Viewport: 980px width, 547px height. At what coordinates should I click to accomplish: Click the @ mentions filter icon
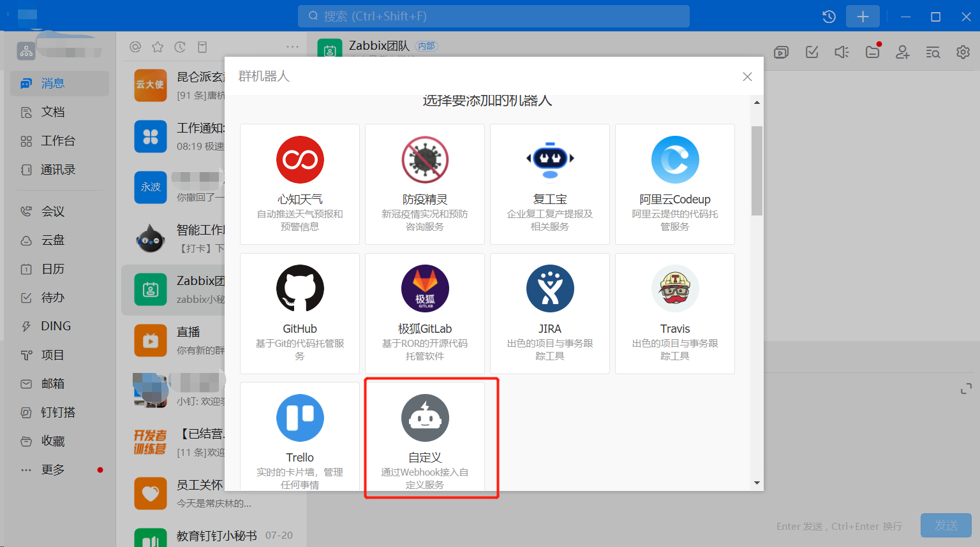135,47
